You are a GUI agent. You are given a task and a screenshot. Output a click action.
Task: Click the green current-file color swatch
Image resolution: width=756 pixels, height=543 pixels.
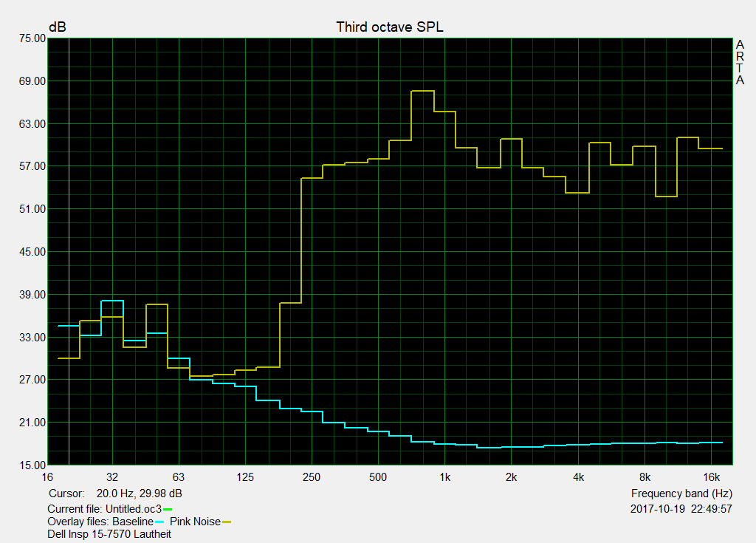(168, 510)
